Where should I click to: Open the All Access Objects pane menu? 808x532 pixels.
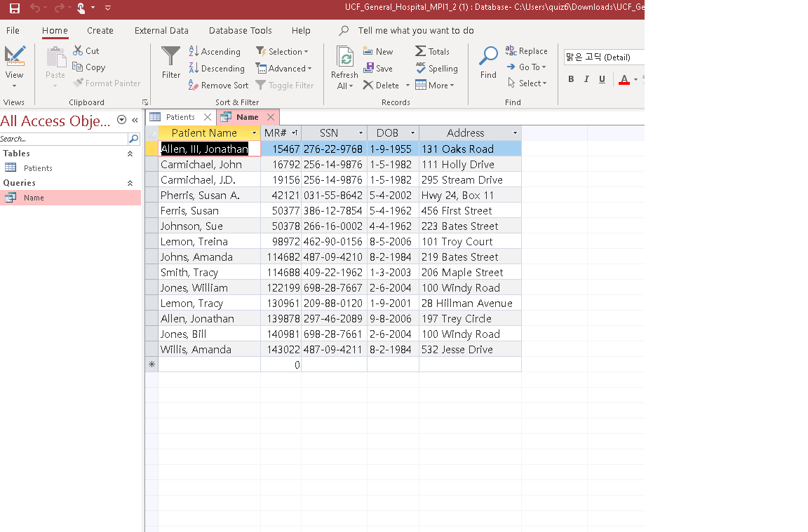pyautogui.click(x=121, y=119)
